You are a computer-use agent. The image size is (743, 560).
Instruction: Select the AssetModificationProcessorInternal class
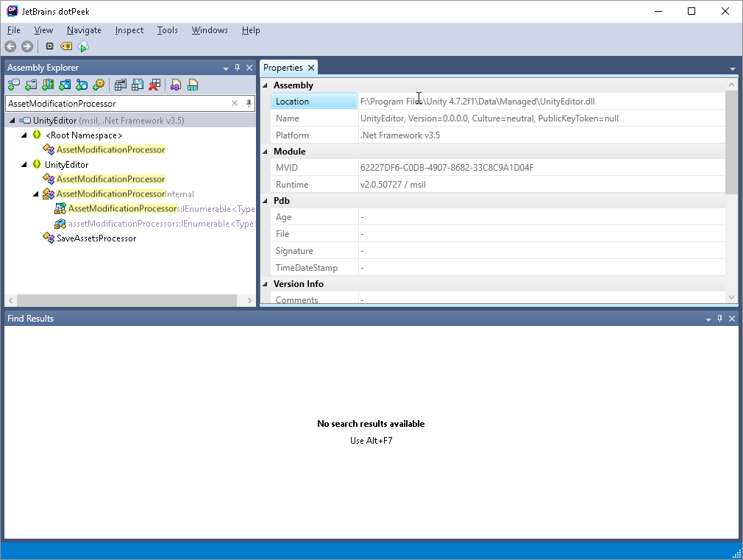pyautogui.click(x=125, y=194)
